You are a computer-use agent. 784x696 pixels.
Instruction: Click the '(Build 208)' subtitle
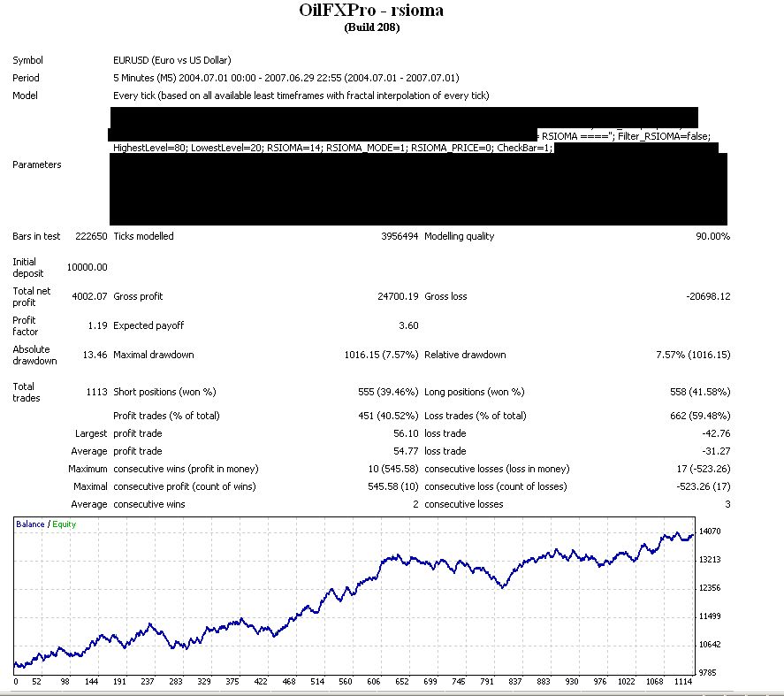point(372,27)
